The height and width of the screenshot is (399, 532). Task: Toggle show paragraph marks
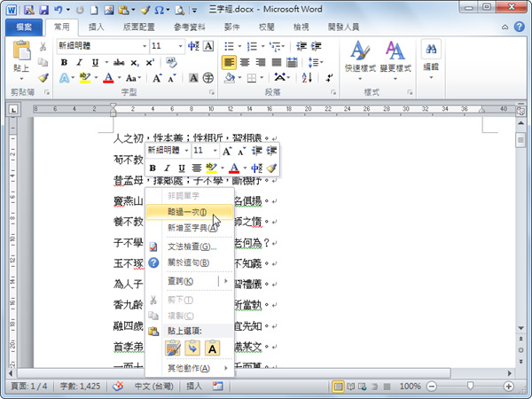point(329,78)
